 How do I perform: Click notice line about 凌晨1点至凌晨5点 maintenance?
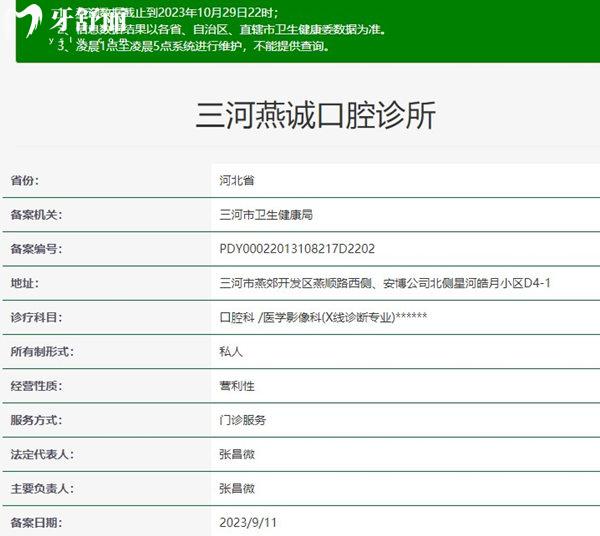pos(194,46)
